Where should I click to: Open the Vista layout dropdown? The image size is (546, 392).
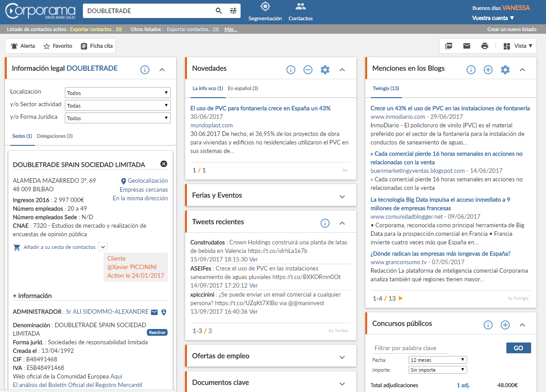point(518,46)
